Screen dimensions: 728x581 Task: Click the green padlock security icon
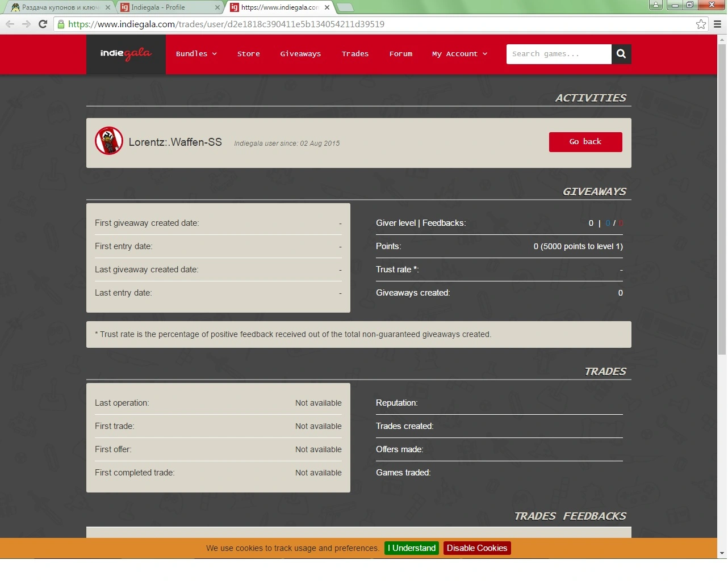[61, 24]
